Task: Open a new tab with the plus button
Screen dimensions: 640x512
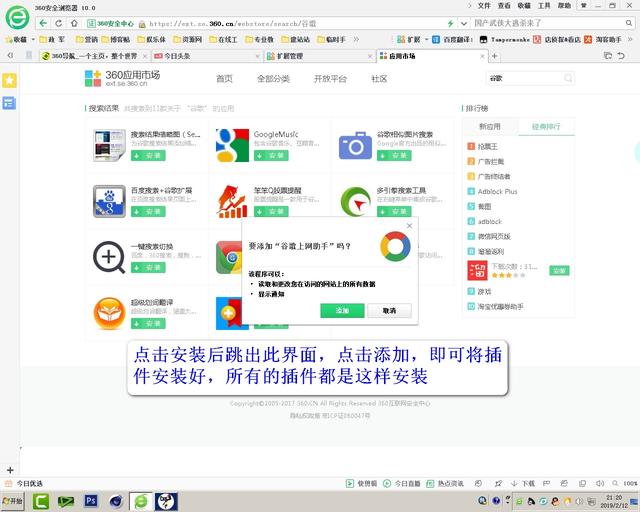Action: (495, 56)
